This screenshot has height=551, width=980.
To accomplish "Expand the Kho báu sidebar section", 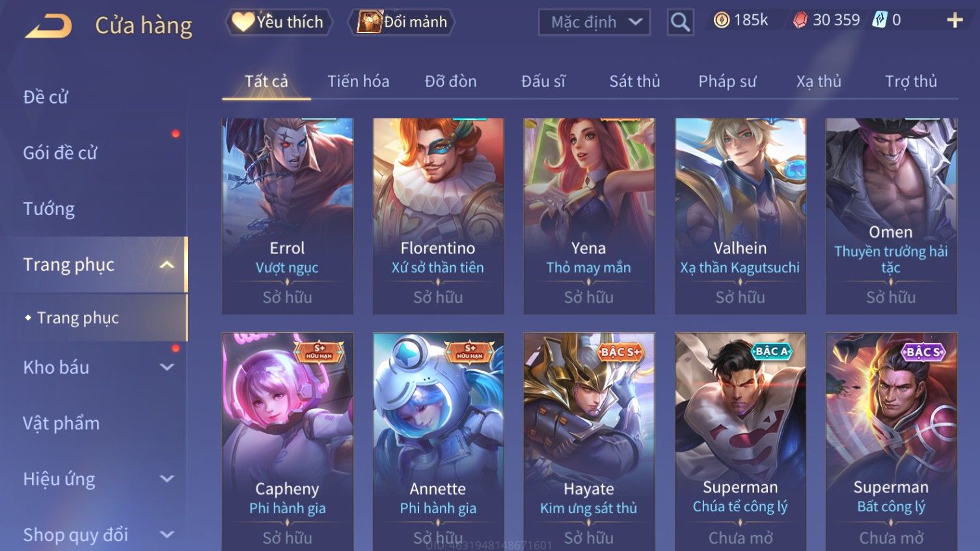I will (167, 367).
